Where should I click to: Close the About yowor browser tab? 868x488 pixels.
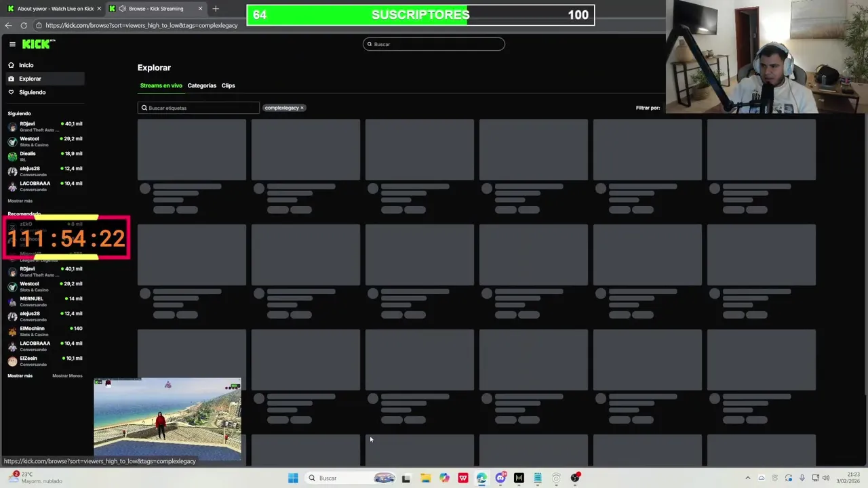99,9
